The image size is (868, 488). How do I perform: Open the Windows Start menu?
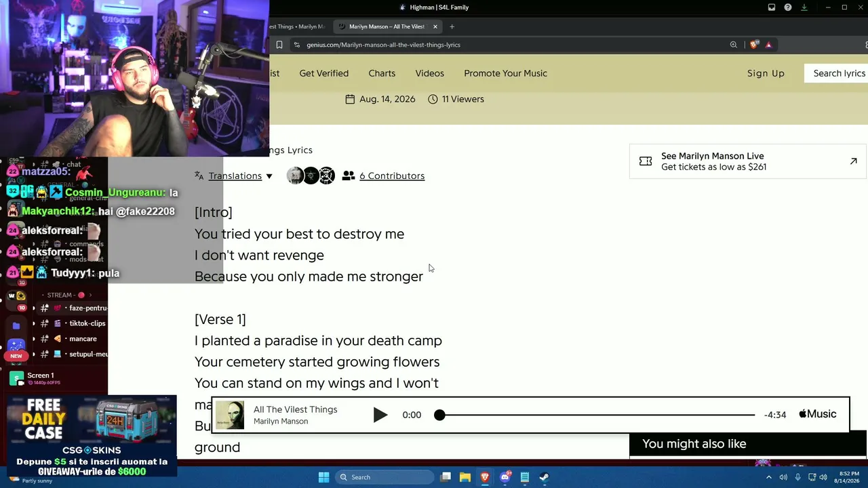(323, 477)
